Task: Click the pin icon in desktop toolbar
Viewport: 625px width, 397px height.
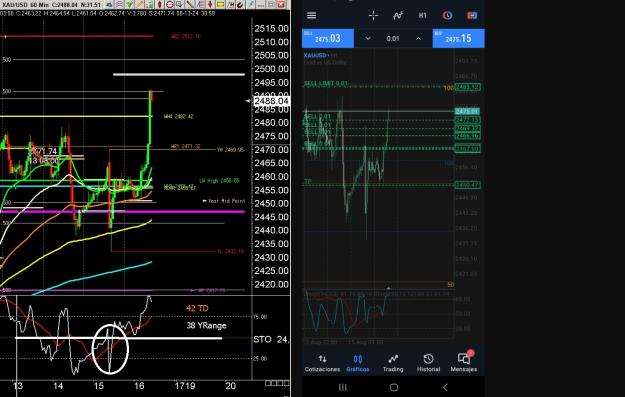Action: coord(251,5)
